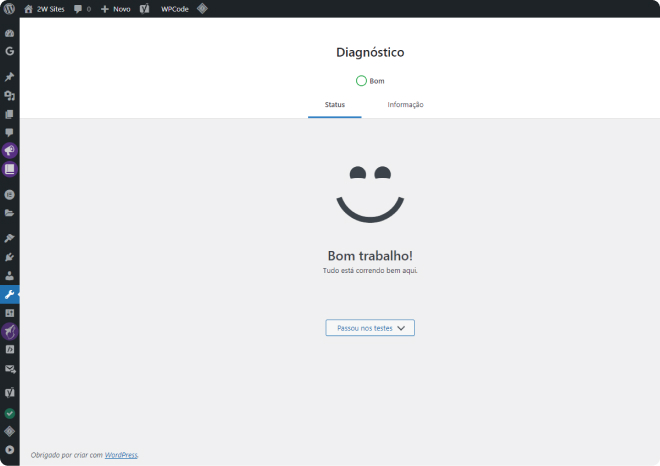This screenshot has width=660, height=466.
Task: Expand the Passou nos testes dropdown
Action: click(x=370, y=328)
